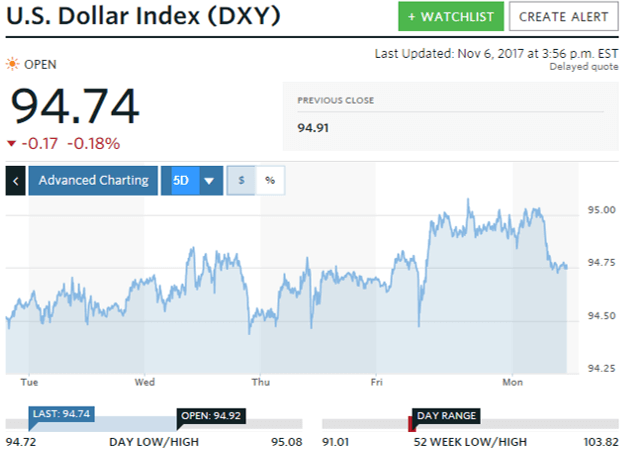Expand the time range dropdown arrow
The image size is (629, 460).
(209, 181)
